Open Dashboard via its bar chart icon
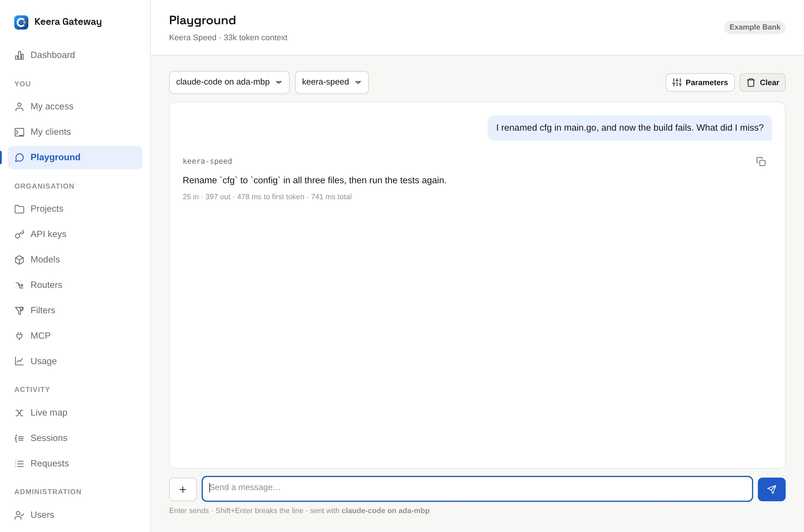Image resolution: width=804 pixels, height=532 pixels. pos(19,55)
